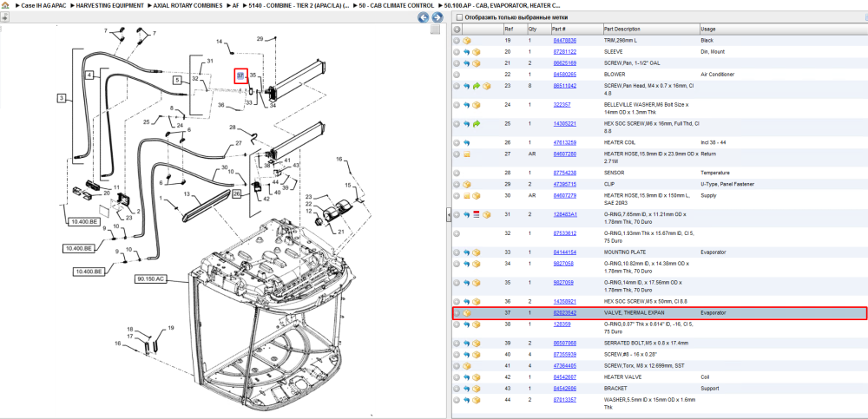The width and height of the screenshot is (868, 419).
Task: Click the green forward-arrow icon in row 23
Action: click(477, 86)
